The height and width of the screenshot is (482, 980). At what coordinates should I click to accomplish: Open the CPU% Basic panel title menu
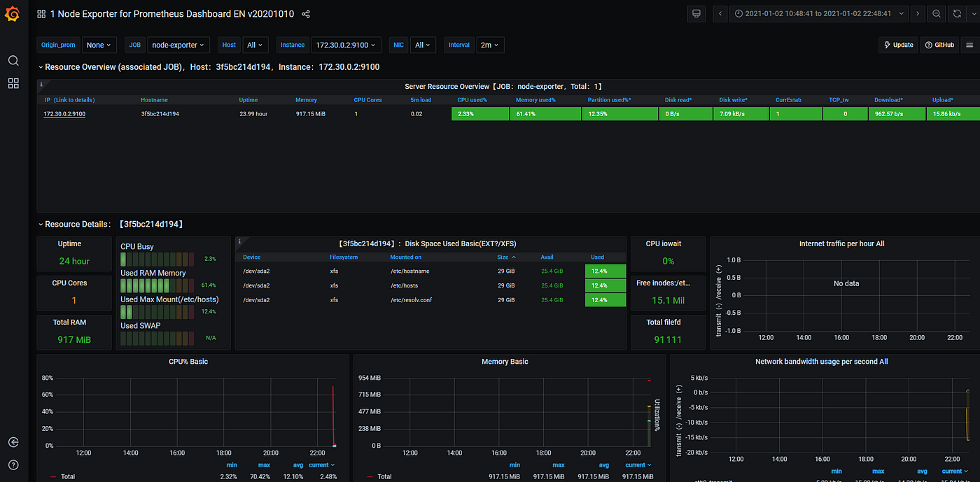189,362
